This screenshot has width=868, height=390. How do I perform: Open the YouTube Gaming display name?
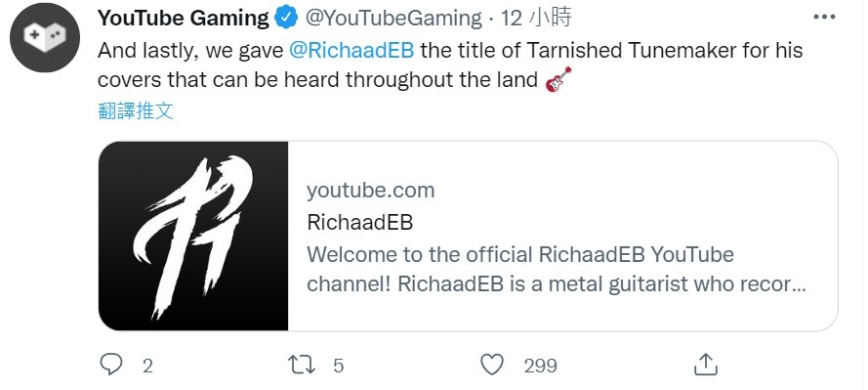point(184,19)
